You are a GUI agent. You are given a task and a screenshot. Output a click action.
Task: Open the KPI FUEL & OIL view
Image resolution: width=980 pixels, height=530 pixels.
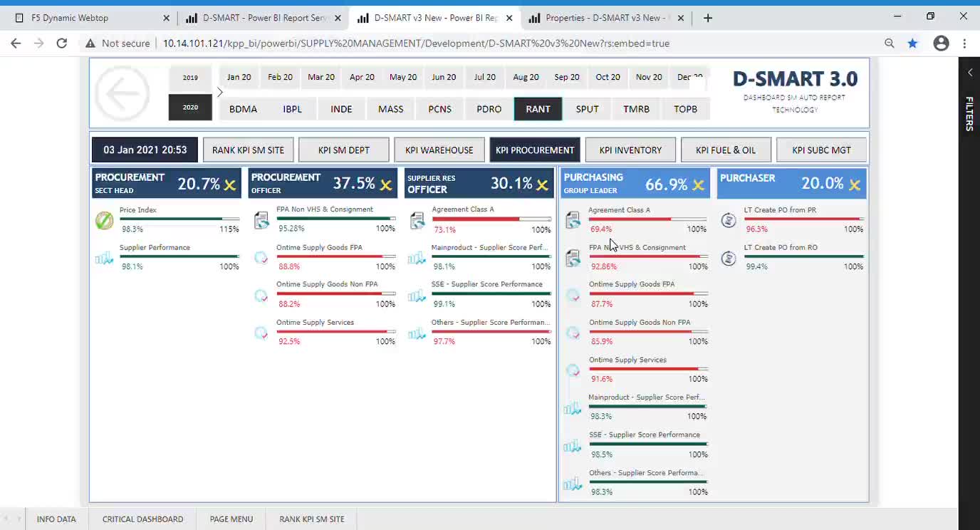click(x=726, y=150)
